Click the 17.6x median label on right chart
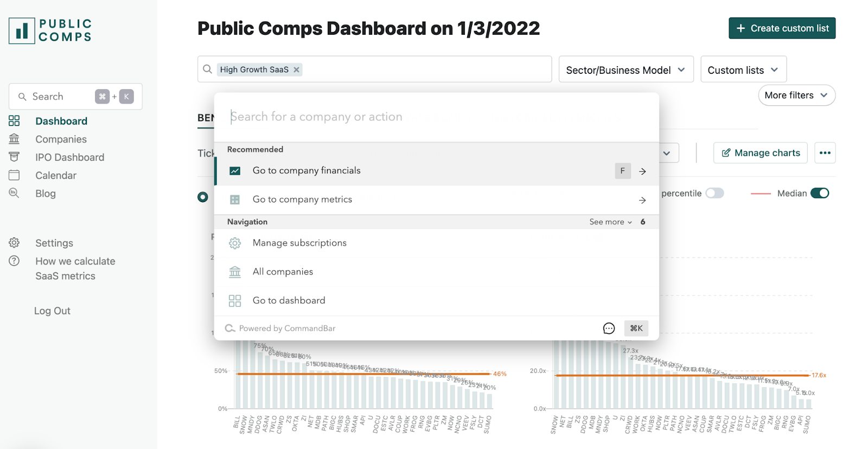The image size is (868, 449). (x=819, y=375)
